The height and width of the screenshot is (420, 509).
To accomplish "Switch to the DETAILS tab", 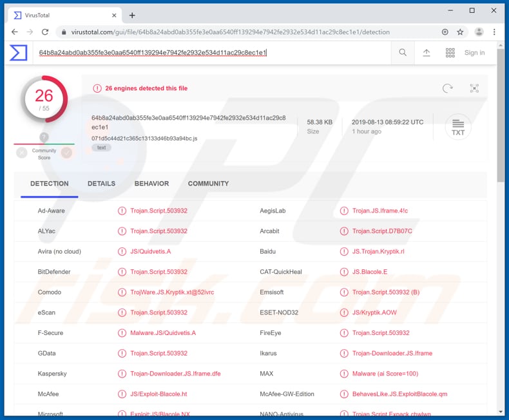I will pos(101,184).
